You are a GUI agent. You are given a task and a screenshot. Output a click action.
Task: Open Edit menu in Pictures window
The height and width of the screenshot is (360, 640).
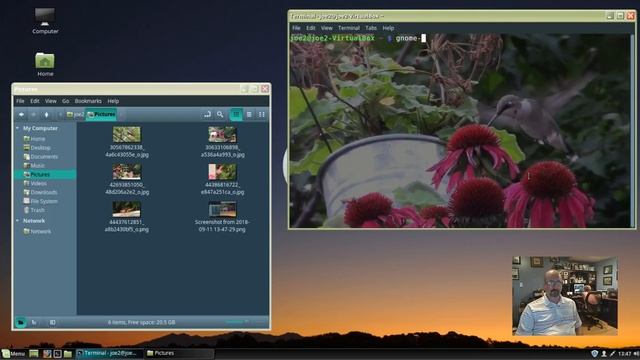35,101
